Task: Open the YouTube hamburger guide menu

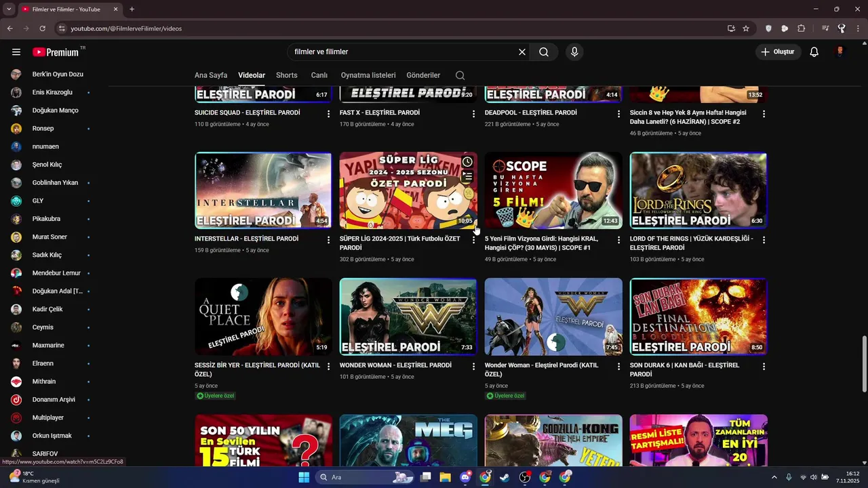Action: point(16,52)
